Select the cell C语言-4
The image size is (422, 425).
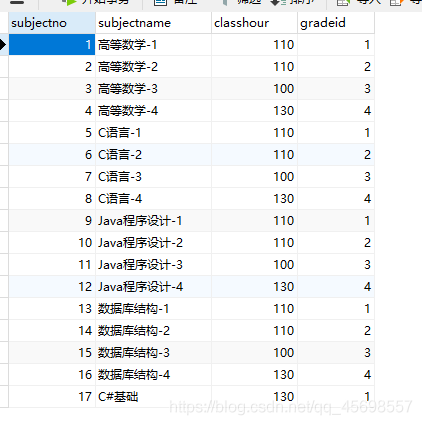(x=153, y=199)
